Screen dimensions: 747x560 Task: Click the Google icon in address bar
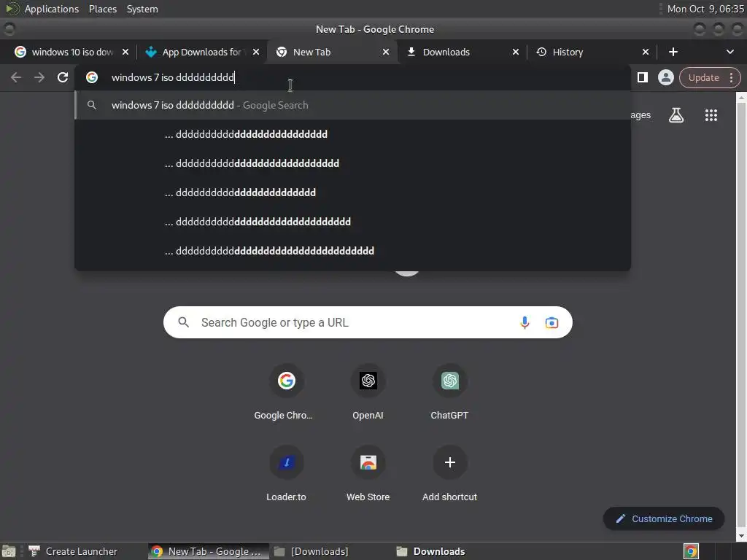[x=92, y=77]
